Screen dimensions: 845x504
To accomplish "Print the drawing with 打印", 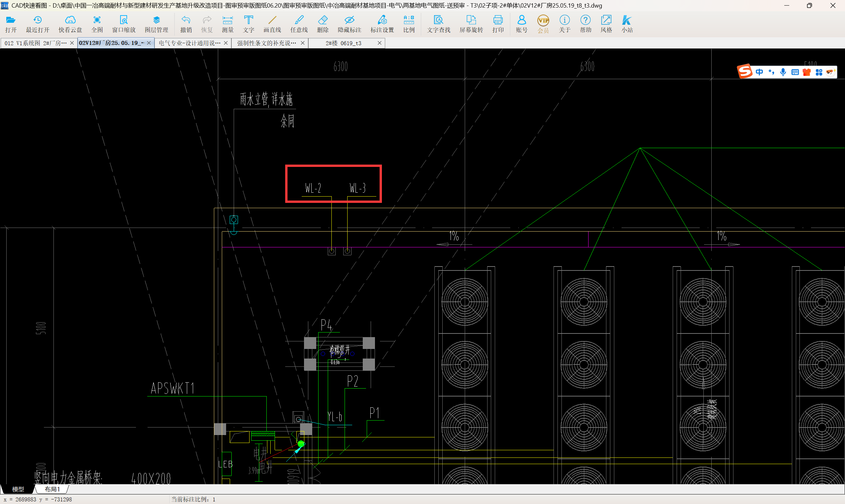I will (498, 24).
